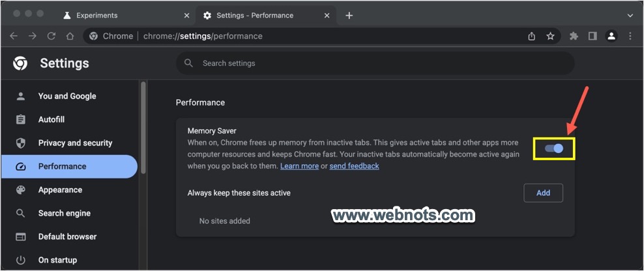
Task: Open Chrome's three-dot menu
Action: click(x=630, y=36)
